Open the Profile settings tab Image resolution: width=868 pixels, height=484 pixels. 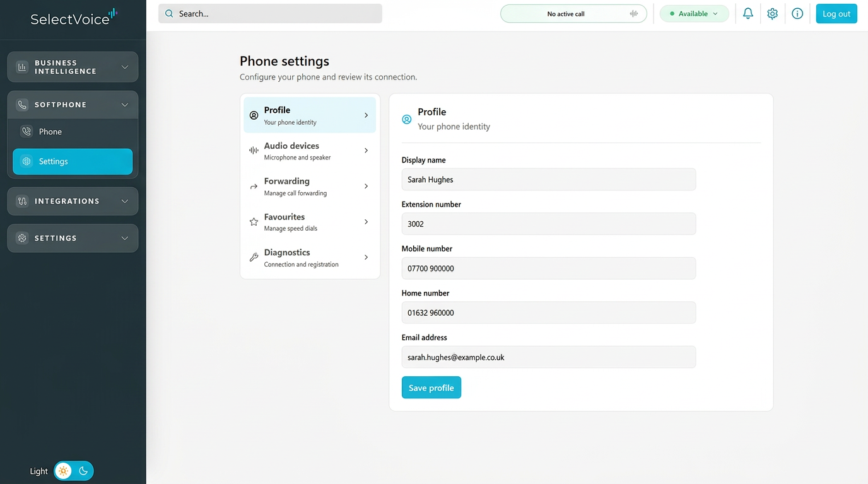tap(310, 115)
